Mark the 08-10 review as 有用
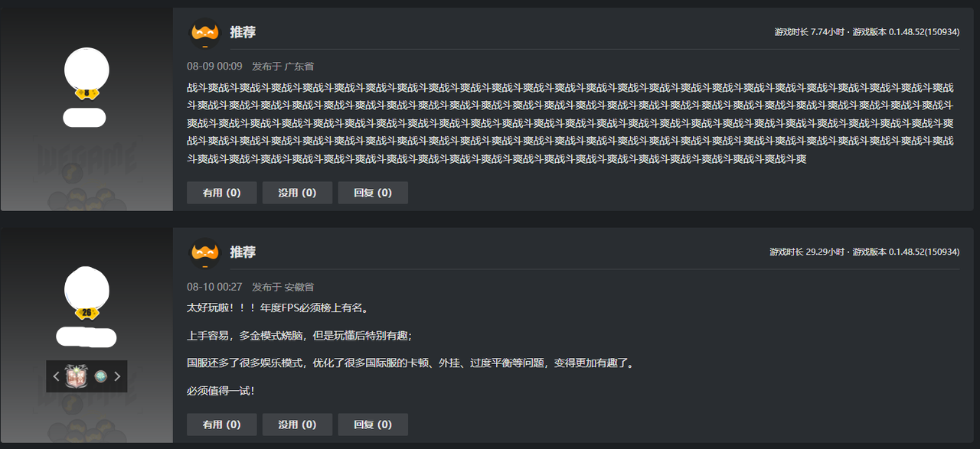This screenshot has height=449, width=980. 221,425
